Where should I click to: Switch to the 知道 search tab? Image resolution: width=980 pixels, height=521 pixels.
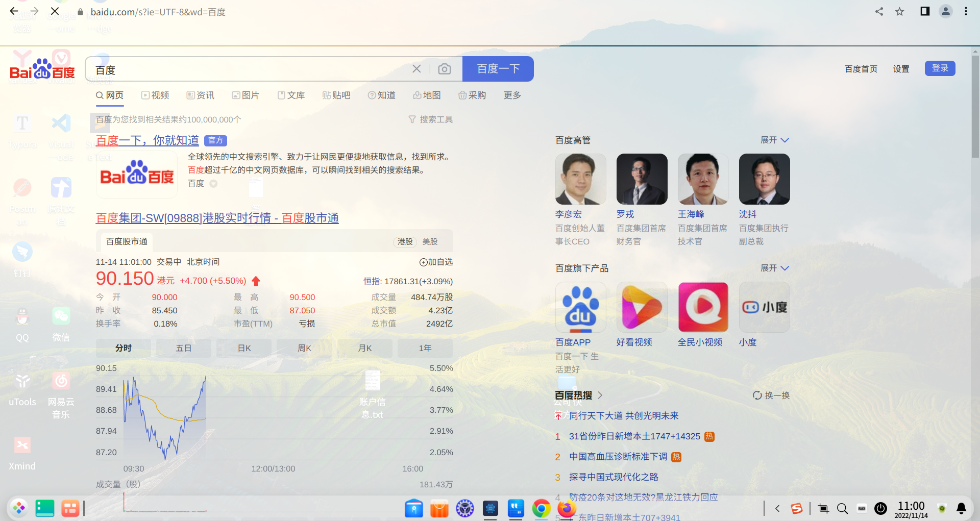pyautogui.click(x=382, y=95)
